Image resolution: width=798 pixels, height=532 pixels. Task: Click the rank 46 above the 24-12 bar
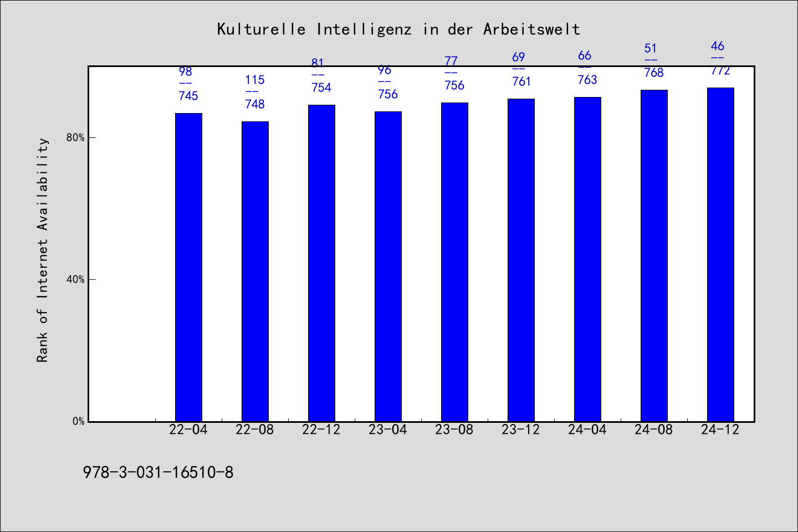(718, 46)
